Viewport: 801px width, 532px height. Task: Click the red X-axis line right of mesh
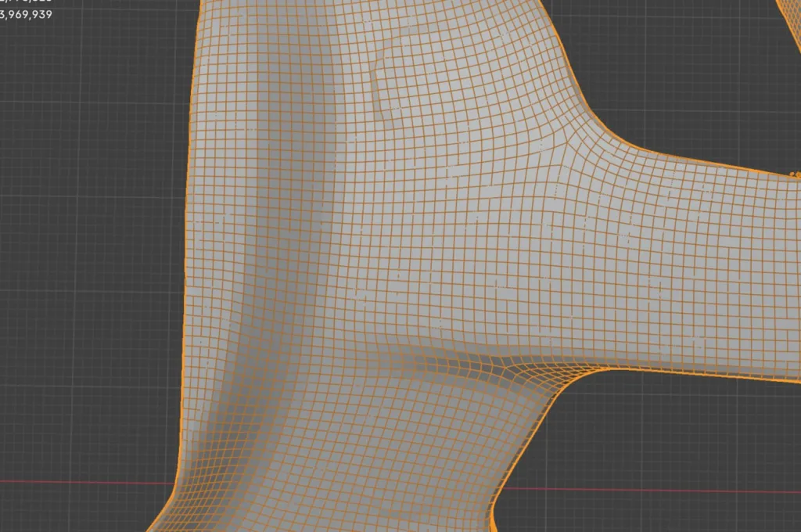tap(665, 490)
